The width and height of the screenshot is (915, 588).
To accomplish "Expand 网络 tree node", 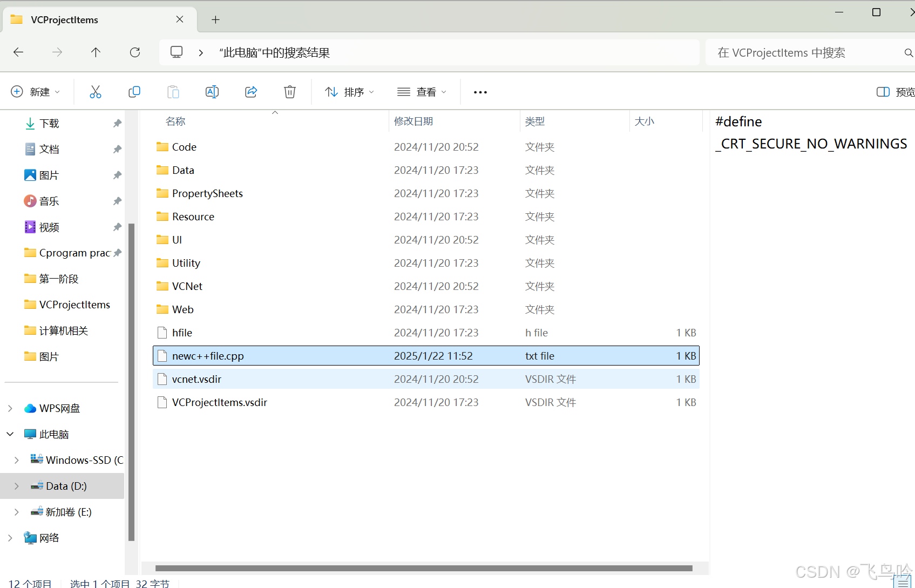I will (10, 538).
